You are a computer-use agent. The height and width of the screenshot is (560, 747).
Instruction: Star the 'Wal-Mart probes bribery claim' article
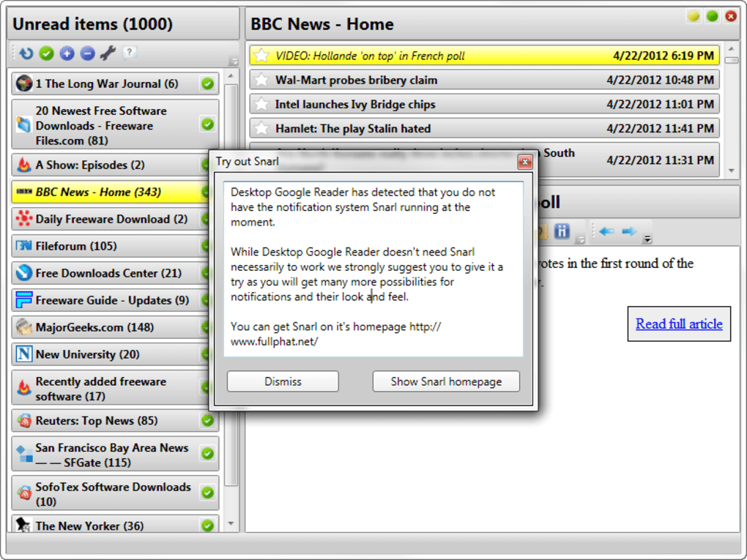[261, 80]
